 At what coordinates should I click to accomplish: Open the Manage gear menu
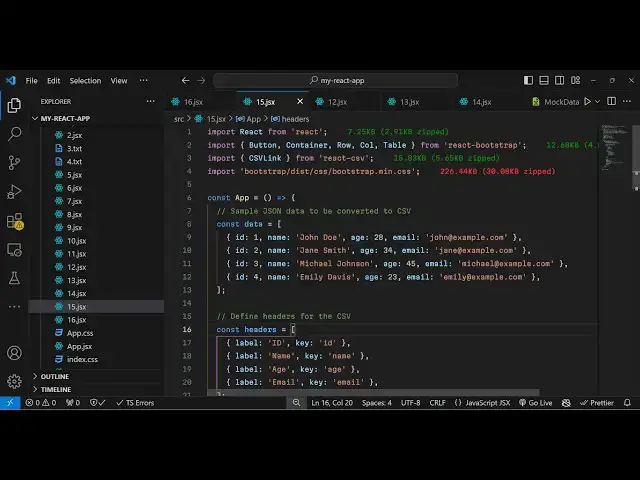pyautogui.click(x=14, y=381)
